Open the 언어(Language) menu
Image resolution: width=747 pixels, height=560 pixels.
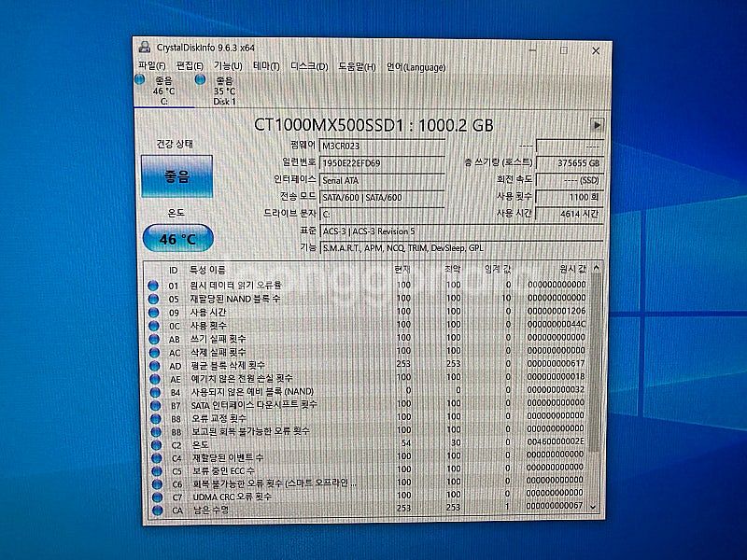(416, 67)
